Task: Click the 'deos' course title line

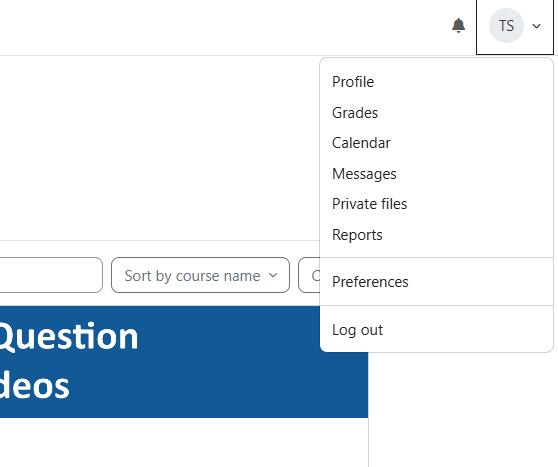Action: point(35,386)
